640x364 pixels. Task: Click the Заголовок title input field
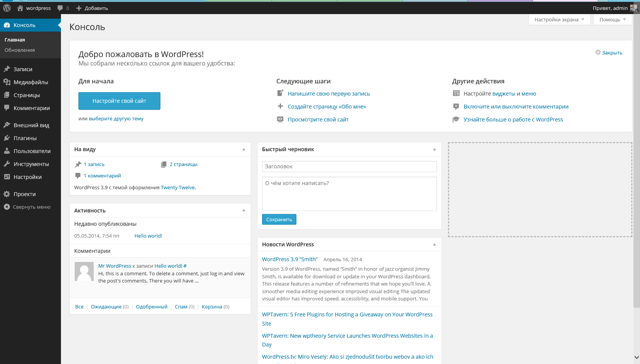pyautogui.click(x=349, y=166)
